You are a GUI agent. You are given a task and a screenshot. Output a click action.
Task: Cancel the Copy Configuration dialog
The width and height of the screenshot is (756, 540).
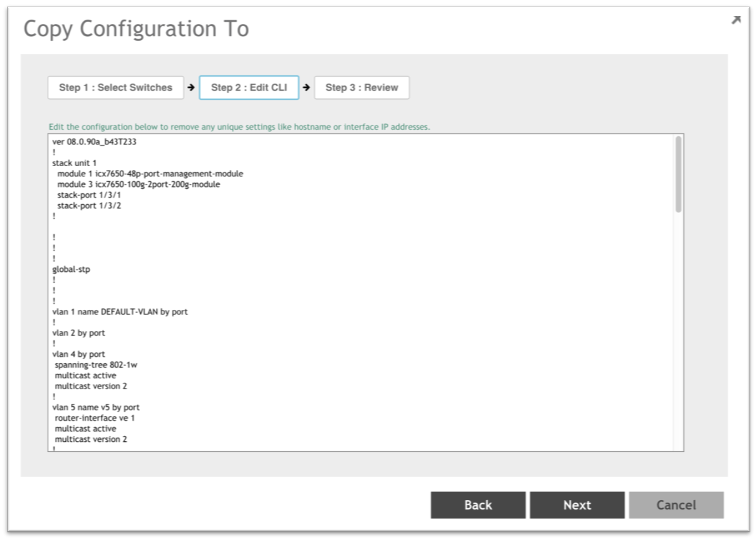(x=676, y=505)
